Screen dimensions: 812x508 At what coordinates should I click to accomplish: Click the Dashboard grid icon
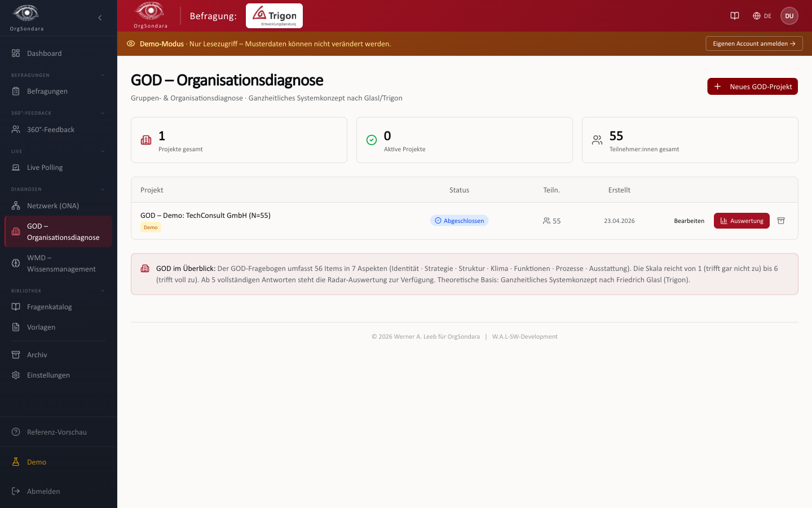click(x=16, y=53)
